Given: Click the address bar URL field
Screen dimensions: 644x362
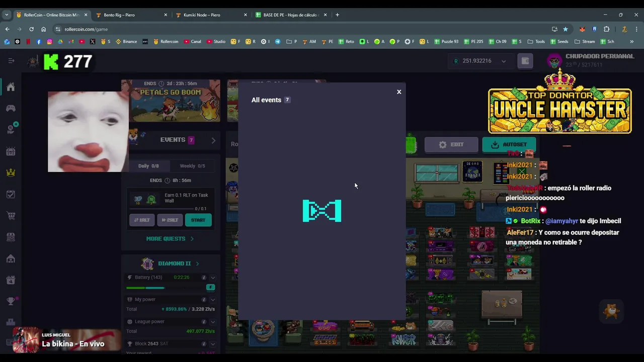Looking at the screenshot, I should coord(302,29).
